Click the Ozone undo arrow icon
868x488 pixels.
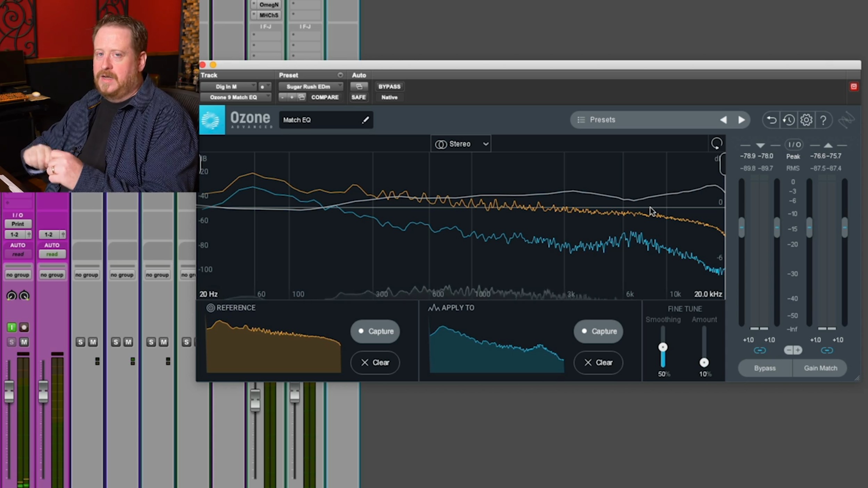point(771,120)
